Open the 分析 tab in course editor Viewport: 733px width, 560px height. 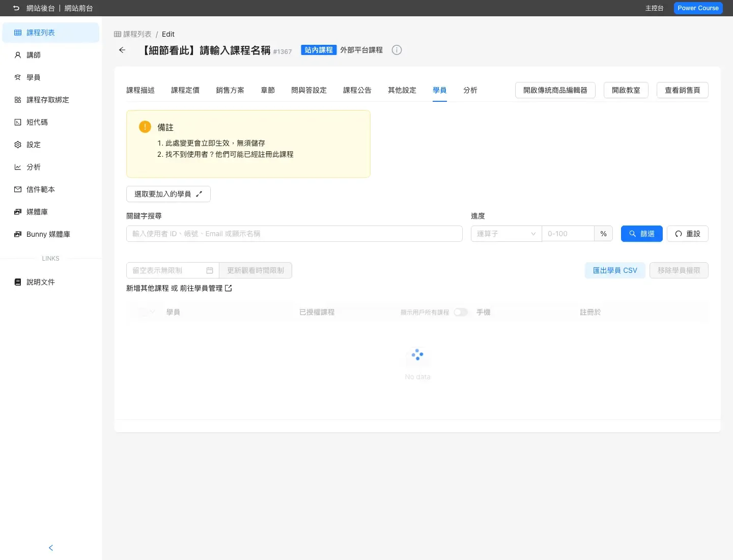470,90
